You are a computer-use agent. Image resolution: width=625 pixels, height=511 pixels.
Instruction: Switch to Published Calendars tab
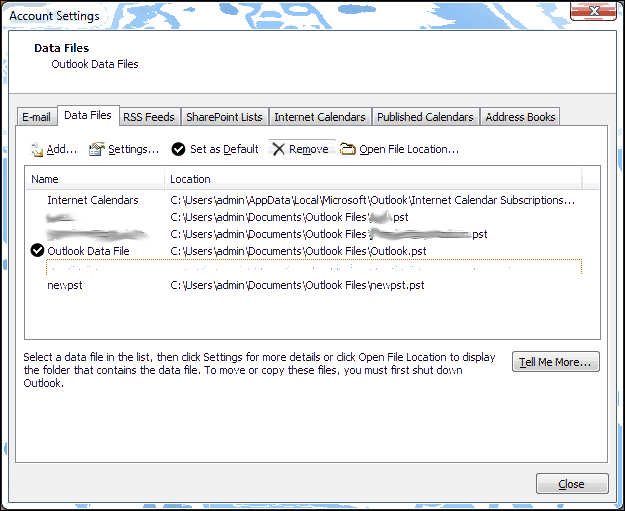pyautogui.click(x=425, y=117)
